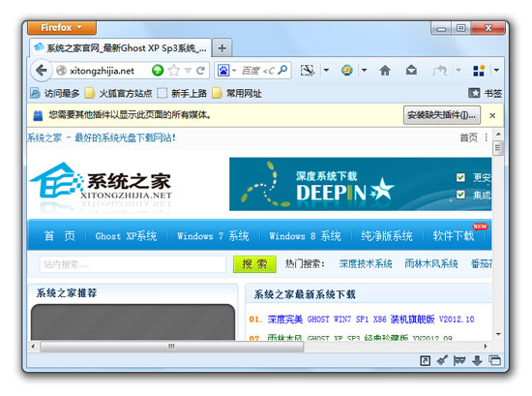Click the blue plugin lego icon in notification bar
Screen dimensions: 532x396
(x=38, y=115)
